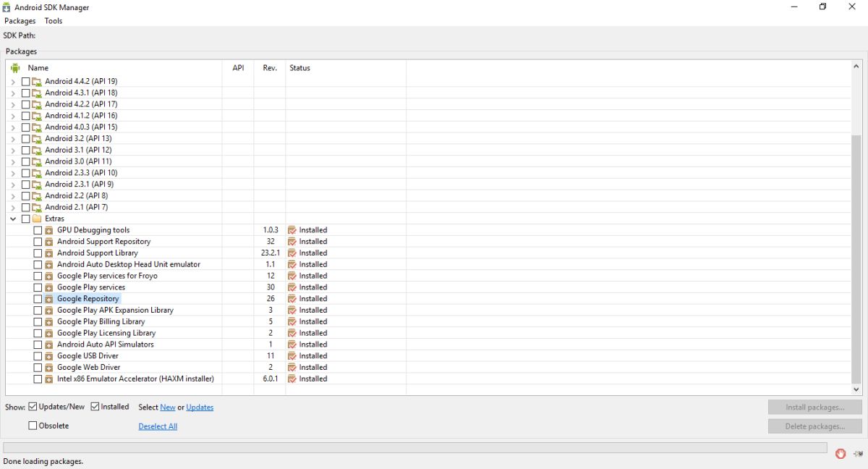Click the Intel x86 Emulator Accelerator package icon

49,379
